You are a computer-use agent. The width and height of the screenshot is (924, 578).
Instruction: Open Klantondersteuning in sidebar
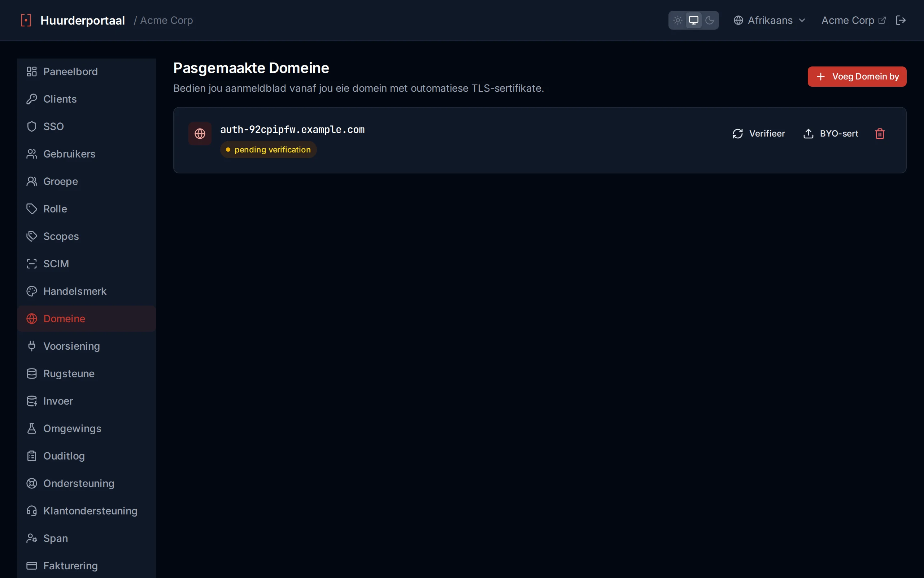[x=86, y=511]
